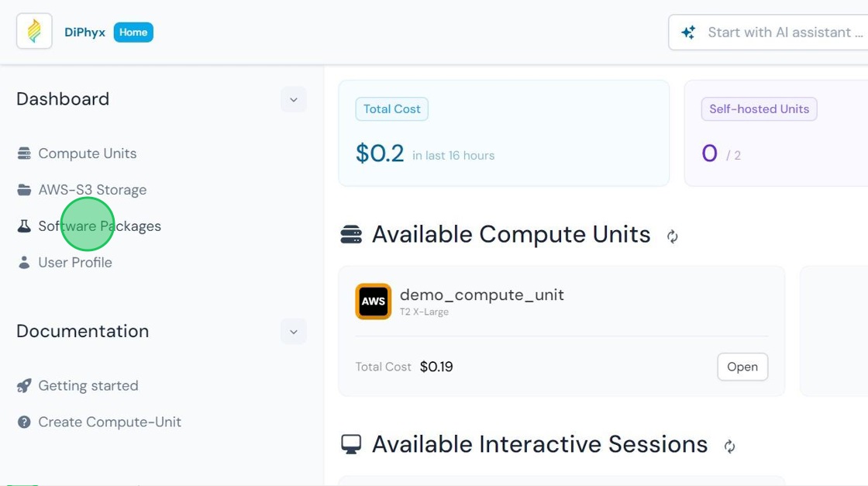
Task: Click the Getting started rocket icon
Action: coord(24,385)
